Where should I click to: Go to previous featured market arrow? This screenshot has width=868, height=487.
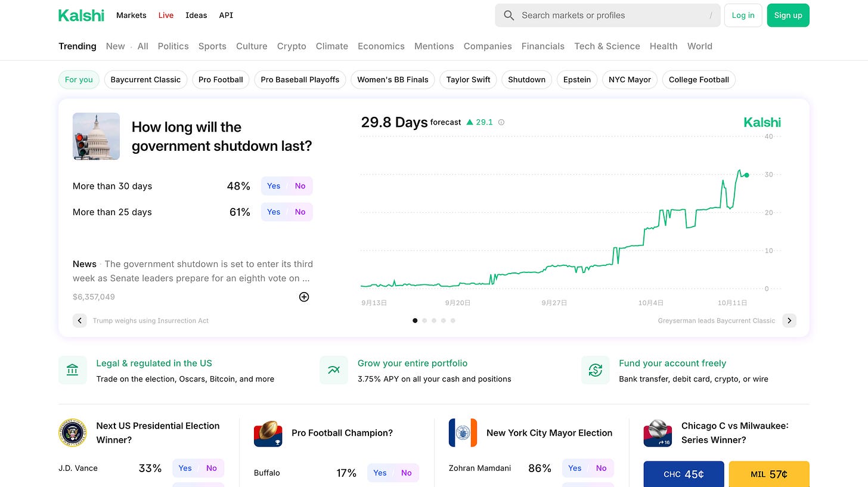click(80, 321)
